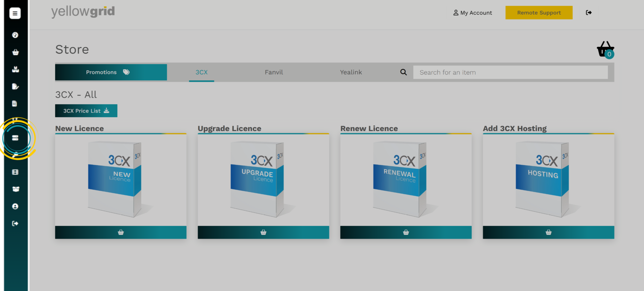Viewport: 644px width, 291px height.
Task: Click the Store page title
Action: tap(72, 50)
